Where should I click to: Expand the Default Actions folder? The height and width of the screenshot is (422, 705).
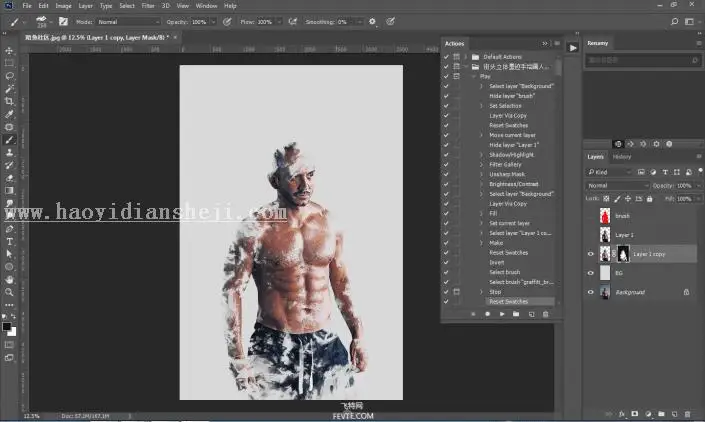[466, 57]
